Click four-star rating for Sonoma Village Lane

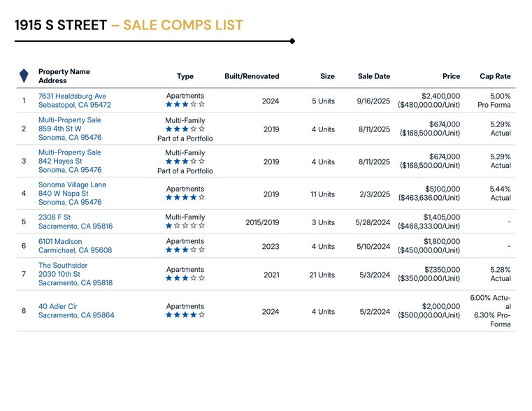(185, 198)
